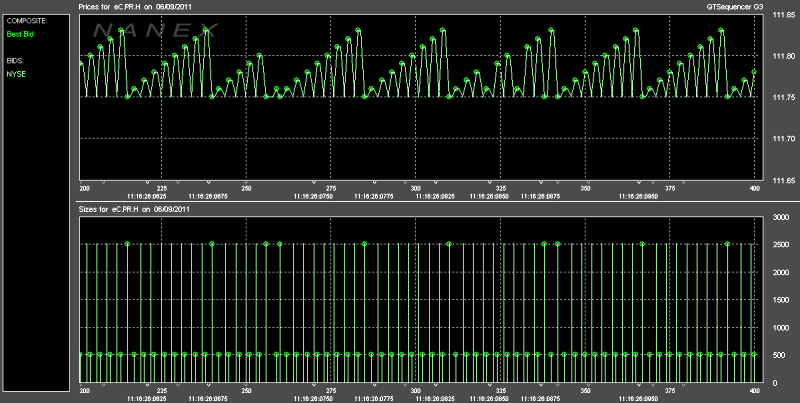Click the 11:16:26:0750 time marker under Prices chart
The width and height of the screenshot is (800, 403).
[313, 196]
